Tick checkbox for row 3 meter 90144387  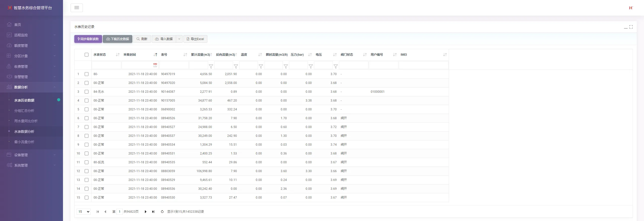(x=87, y=92)
